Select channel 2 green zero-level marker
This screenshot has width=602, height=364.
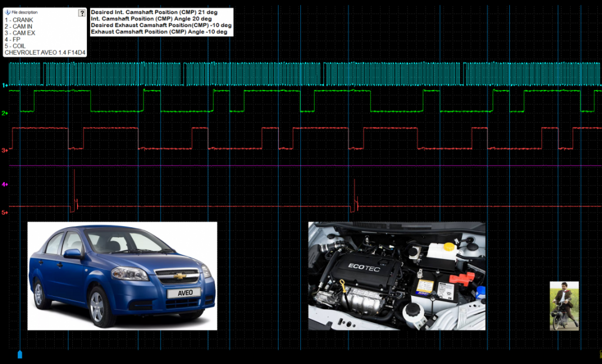pos(5,113)
